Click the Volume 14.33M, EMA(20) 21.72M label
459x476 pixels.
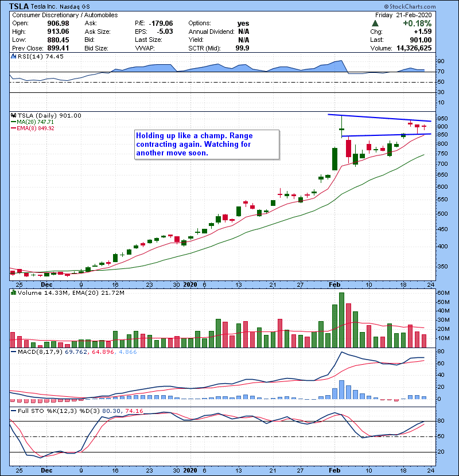71,292
